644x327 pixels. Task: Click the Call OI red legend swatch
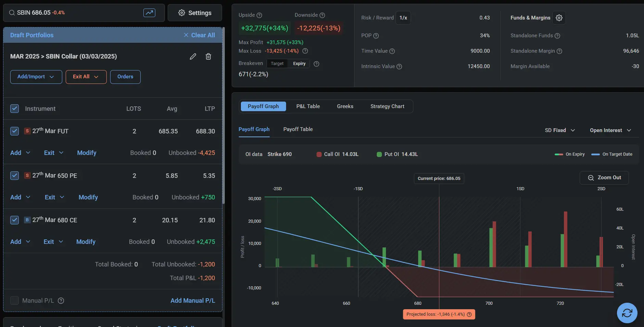click(319, 154)
